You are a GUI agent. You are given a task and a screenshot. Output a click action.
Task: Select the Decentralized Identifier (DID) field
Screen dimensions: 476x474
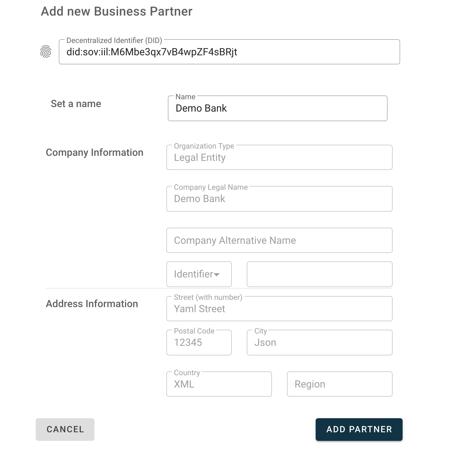tap(229, 52)
